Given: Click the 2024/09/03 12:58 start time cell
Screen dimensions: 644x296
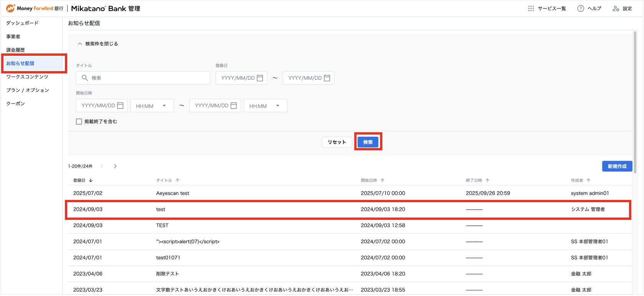Looking at the screenshot, I should [x=383, y=226].
